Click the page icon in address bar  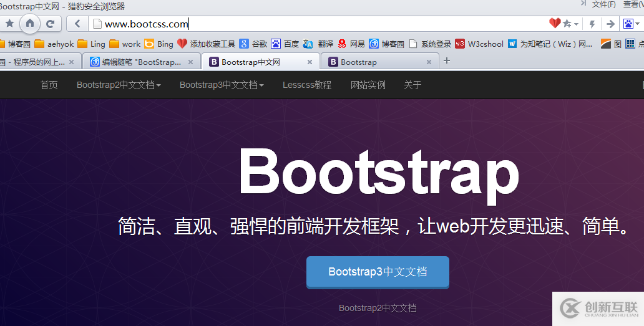pos(97,24)
